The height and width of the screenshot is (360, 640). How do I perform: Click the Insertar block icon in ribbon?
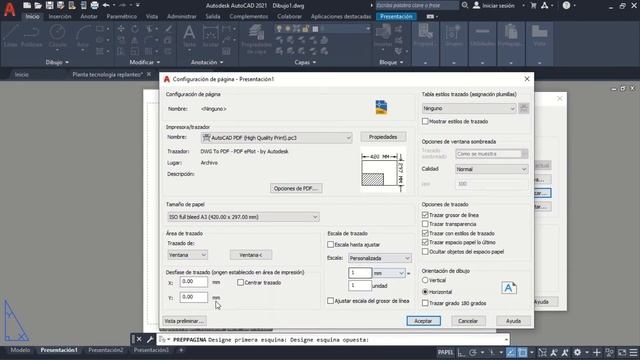[383, 36]
